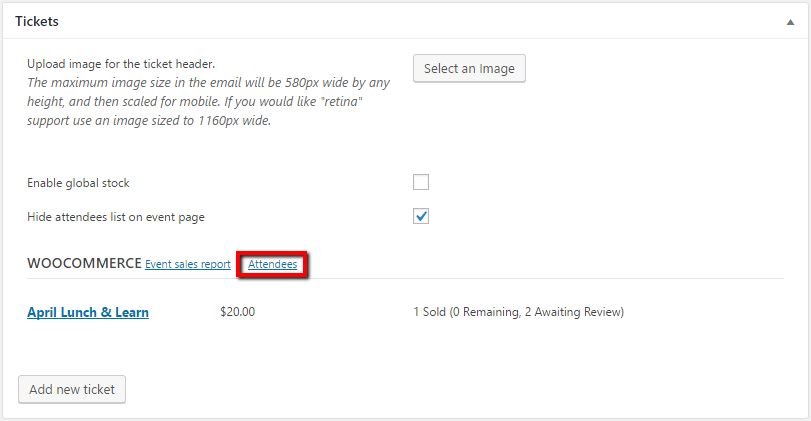The width and height of the screenshot is (811, 421).
Task: Click the Tickets panel title
Action: 37,22
